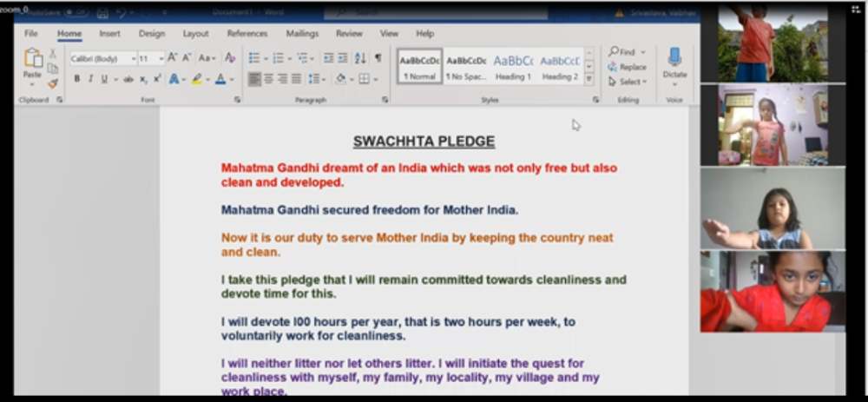Apply the Heading 2 style
Screen dimensions: 868x402
click(x=560, y=67)
